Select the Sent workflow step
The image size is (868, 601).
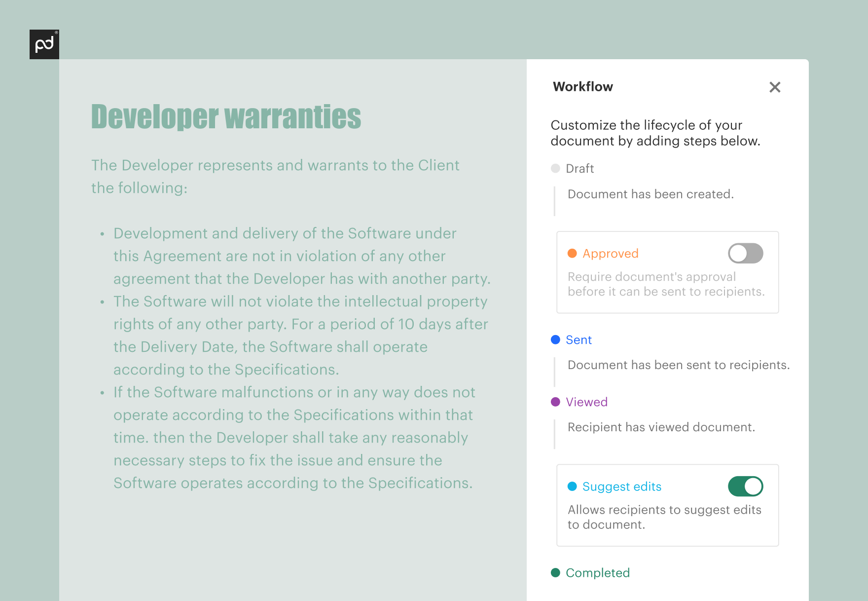click(x=579, y=340)
